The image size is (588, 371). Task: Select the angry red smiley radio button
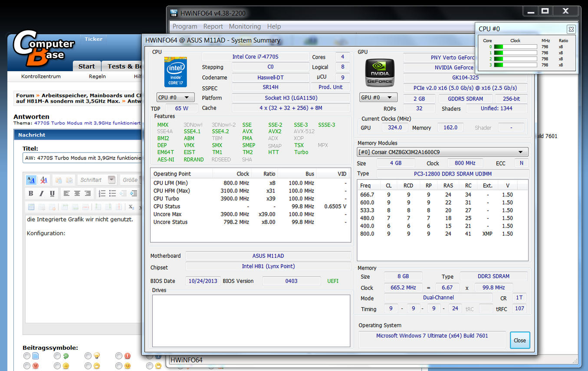click(x=27, y=366)
